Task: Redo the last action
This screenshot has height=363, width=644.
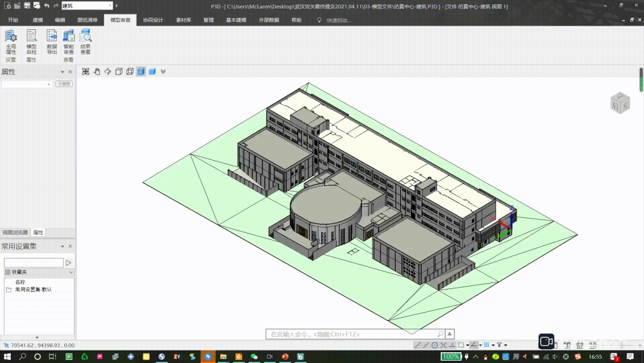Action: (x=56, y=6)
